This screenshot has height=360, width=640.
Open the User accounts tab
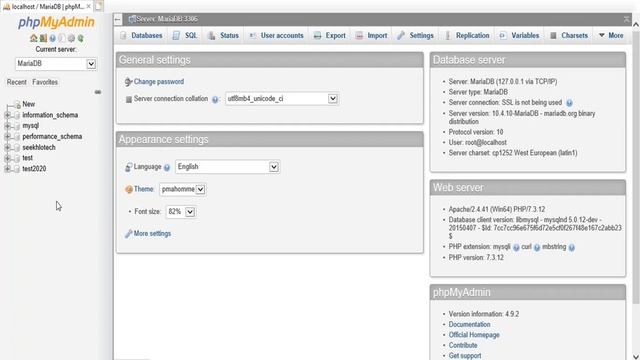click(x=276, y=36)
